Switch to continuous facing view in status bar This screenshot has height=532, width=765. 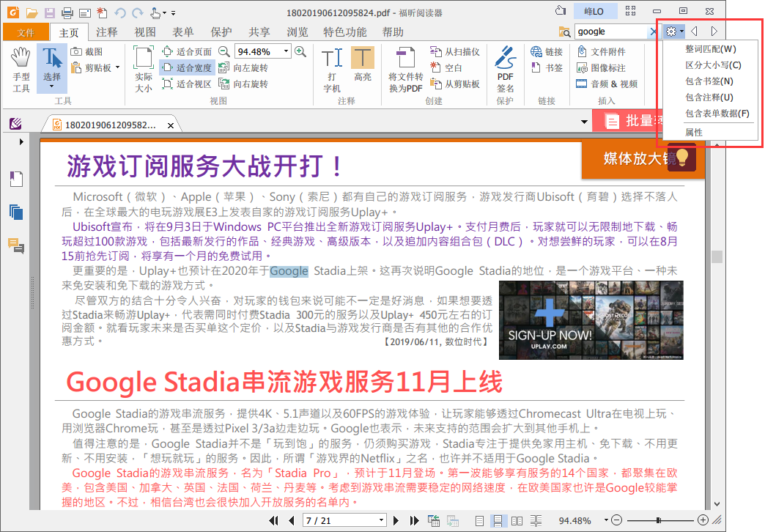click(x=536, y=521)
